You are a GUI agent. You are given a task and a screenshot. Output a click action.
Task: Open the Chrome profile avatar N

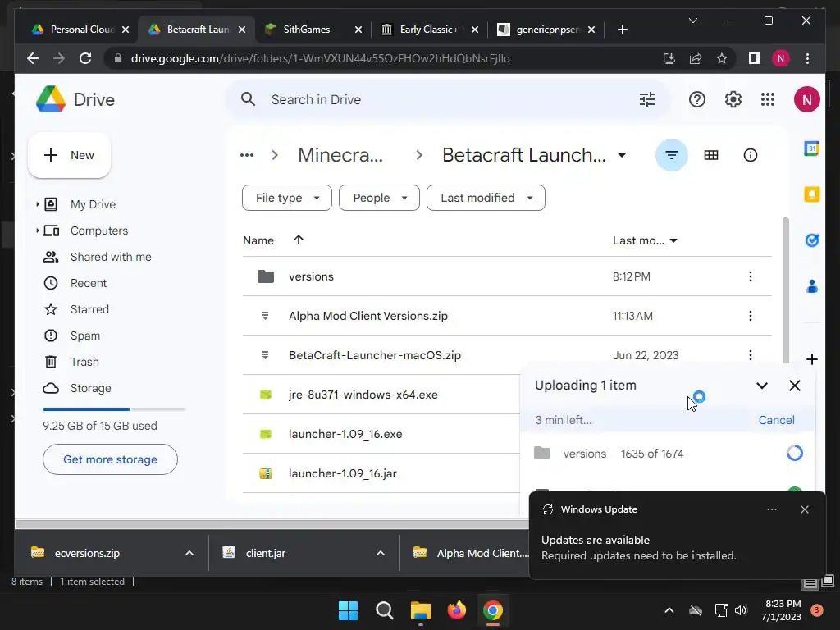pos(781,58)
